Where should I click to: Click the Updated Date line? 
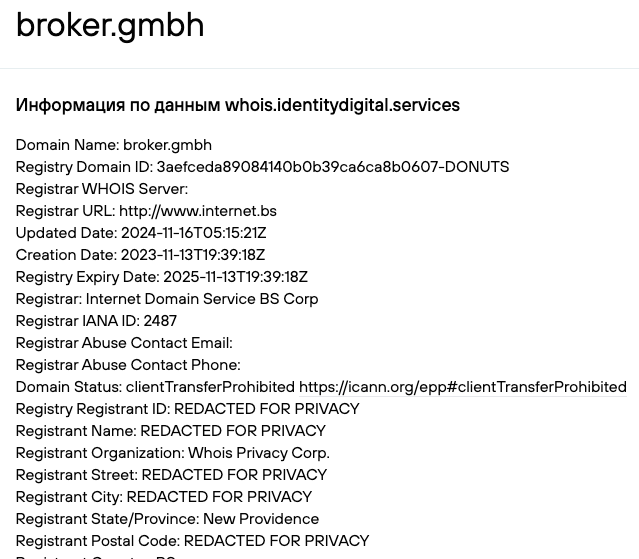point(141,233)
